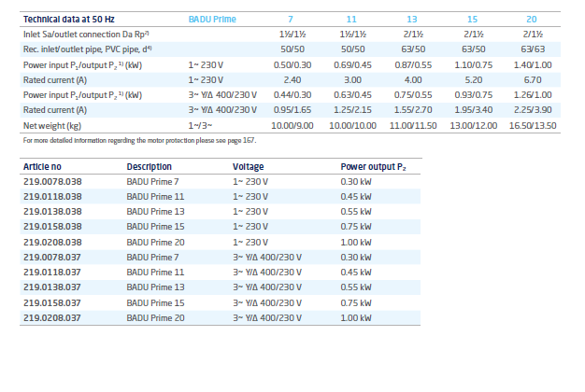Select column header '7' in technical table
Image resolution: width=585 pixels, height=392 pixels.
point(291,20)
